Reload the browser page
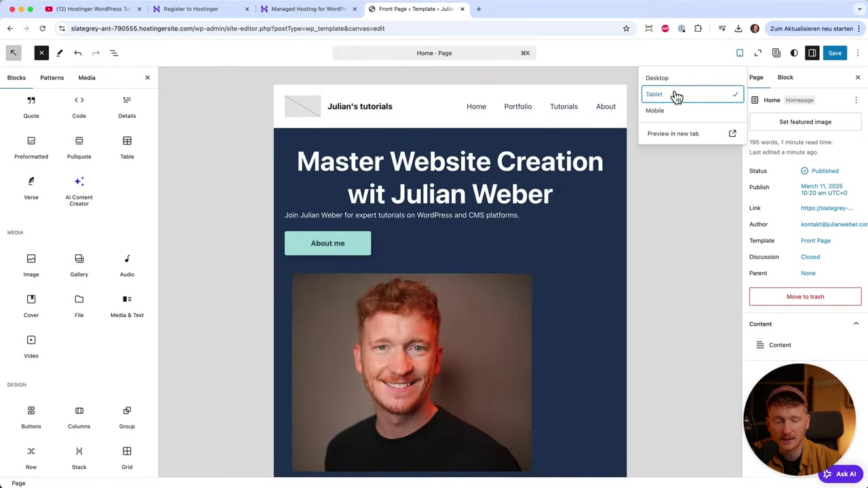The width and height of the screenshot is (868, 488). (42, 28)
